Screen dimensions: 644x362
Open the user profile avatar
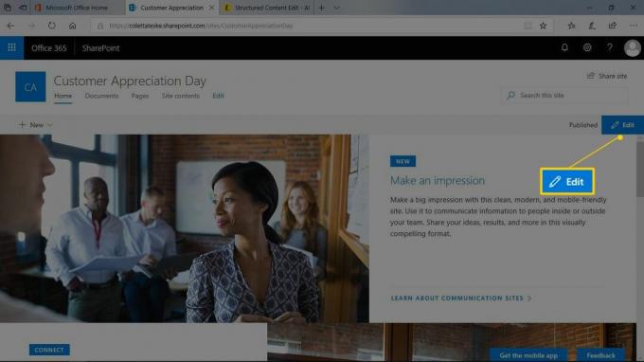coord(633,47)
